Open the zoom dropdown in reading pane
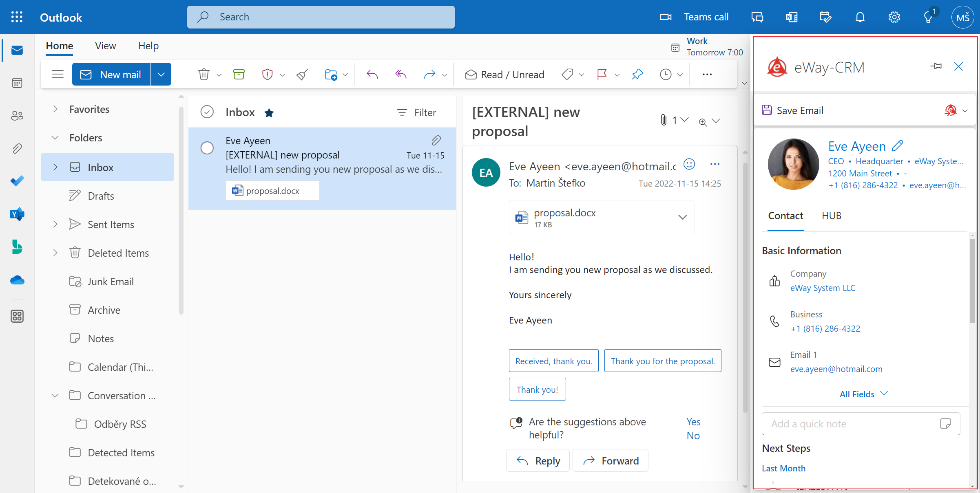 tap(716, 121)
